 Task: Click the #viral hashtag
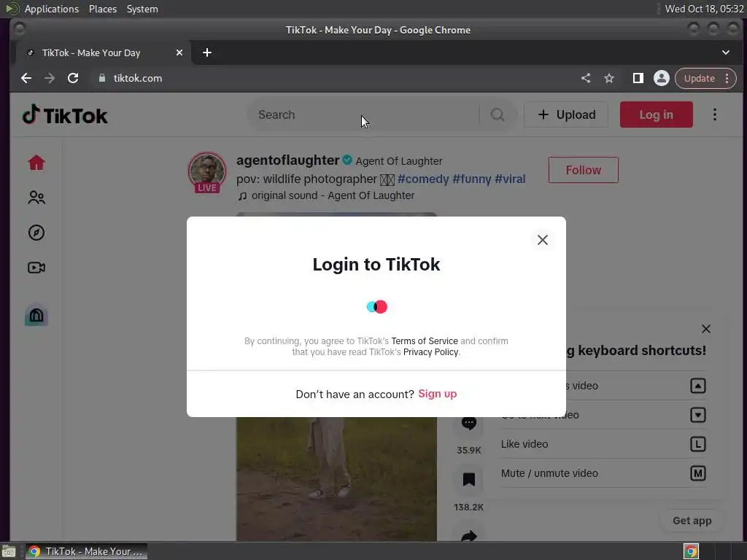pos(510,179)
